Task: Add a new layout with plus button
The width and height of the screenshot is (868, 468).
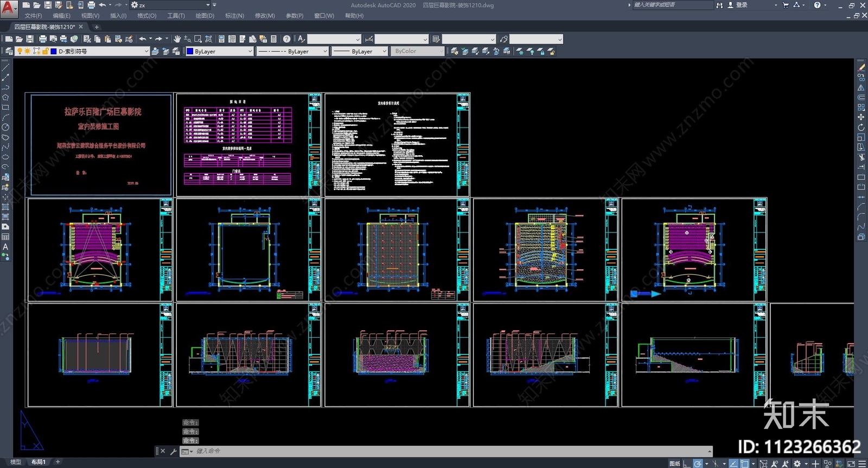Action: [58, 462]
